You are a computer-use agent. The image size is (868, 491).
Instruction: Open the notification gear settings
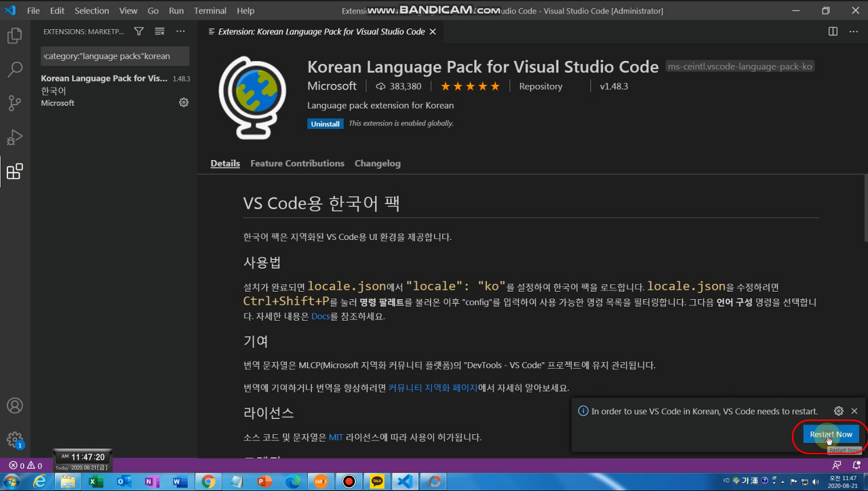click(839, 411)
